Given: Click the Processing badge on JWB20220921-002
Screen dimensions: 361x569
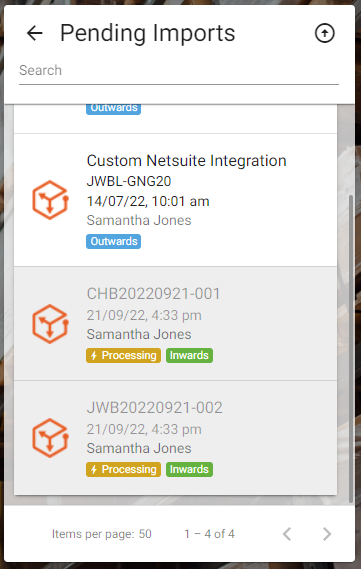Looking at the screenshot, I should click(123, 469).
